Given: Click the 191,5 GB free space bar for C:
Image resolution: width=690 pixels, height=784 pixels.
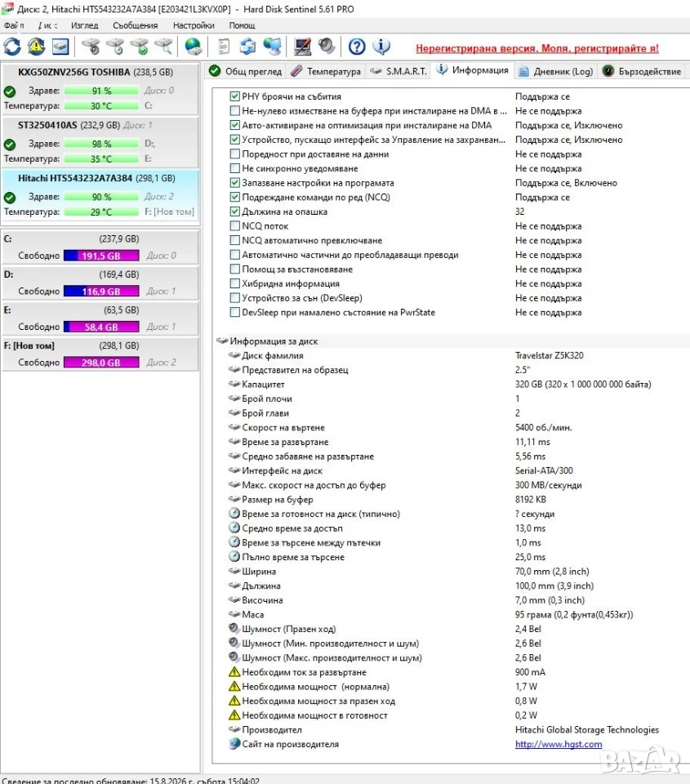Looking at the screenshot, I should tap(101, 256).
